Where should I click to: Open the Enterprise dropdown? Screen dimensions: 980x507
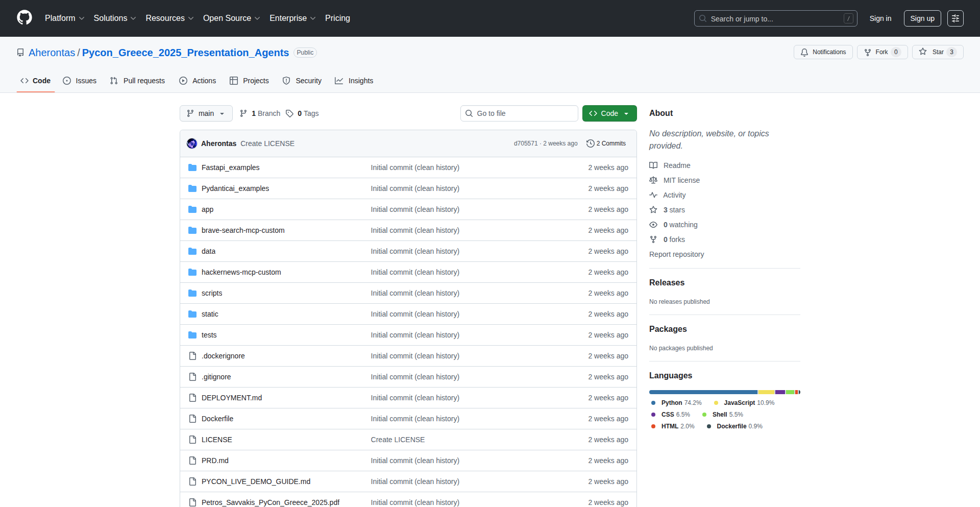coord(292,18)
